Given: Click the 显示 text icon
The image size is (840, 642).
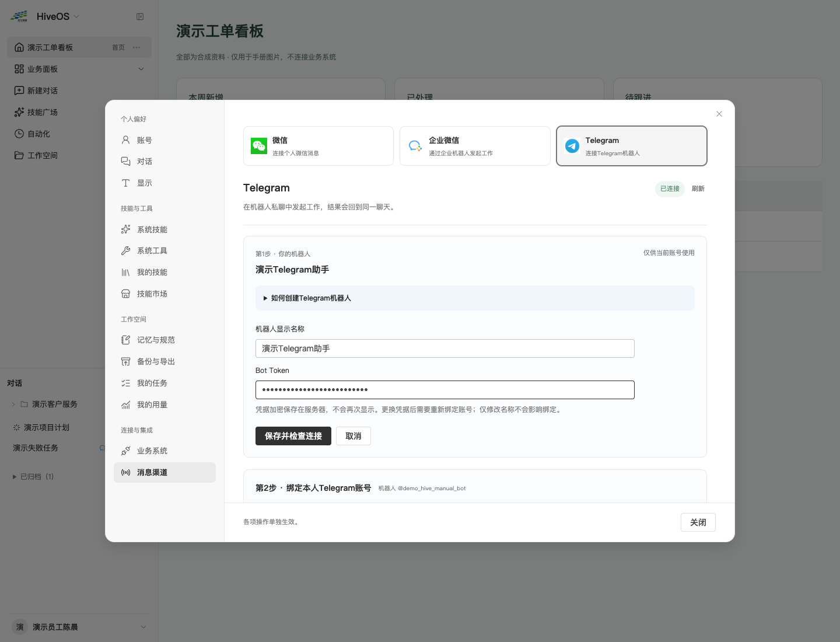Looking at the screenshot, I should pyautogui.click(x=125, y=183).
